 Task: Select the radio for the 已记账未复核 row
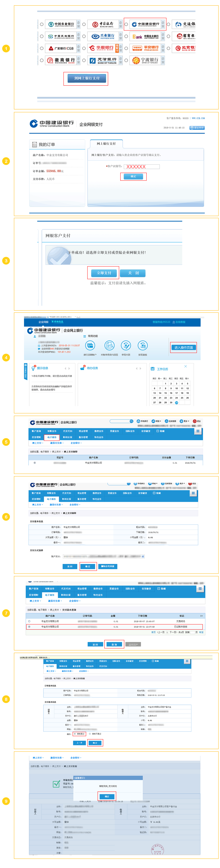(29, 627)
